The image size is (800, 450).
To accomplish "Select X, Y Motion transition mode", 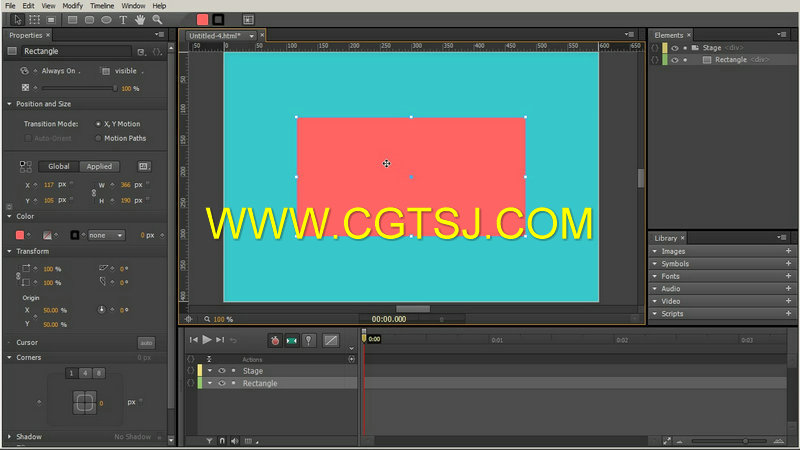I will click(x=98, y=124).
